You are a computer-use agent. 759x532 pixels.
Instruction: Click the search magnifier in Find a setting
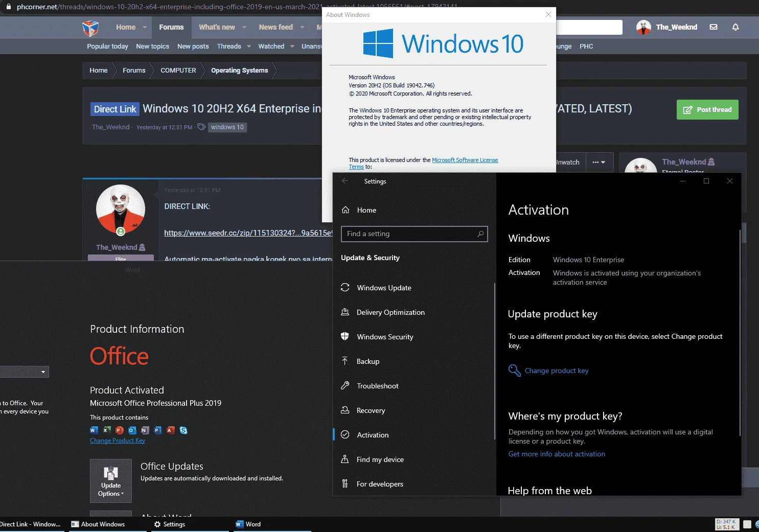pos(480,234)
